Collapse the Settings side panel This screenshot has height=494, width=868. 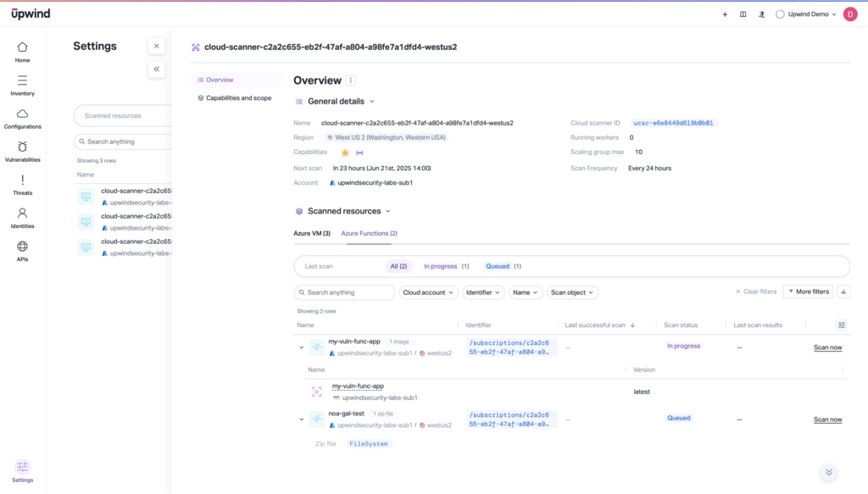(x=156, y=69)
